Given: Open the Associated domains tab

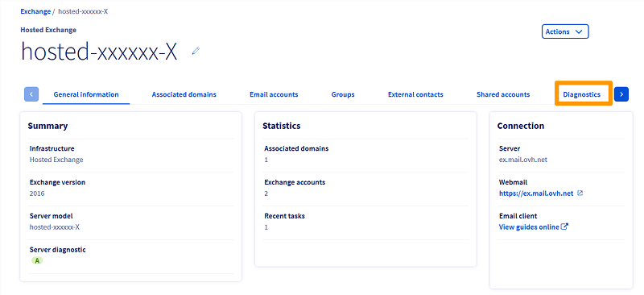Looking at the screenshot, I should click(x=184, y=94).
